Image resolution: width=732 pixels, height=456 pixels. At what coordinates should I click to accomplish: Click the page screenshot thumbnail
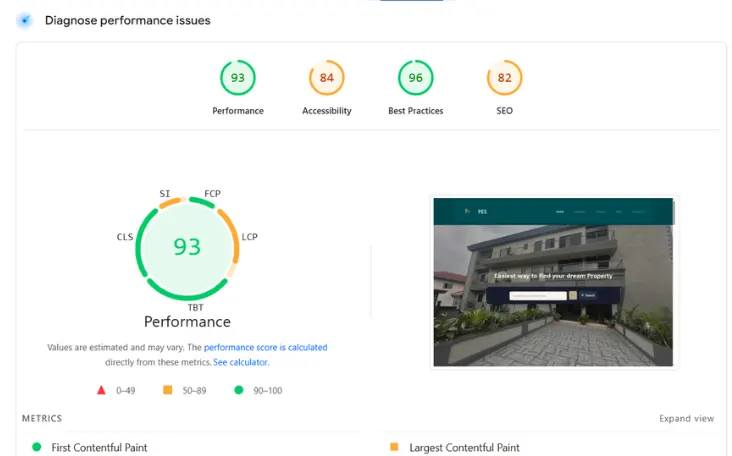553,282
